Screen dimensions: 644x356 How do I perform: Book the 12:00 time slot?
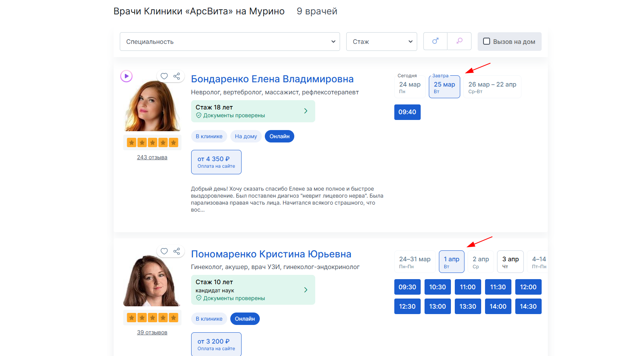pyautogui.click(x=528, y=287)
